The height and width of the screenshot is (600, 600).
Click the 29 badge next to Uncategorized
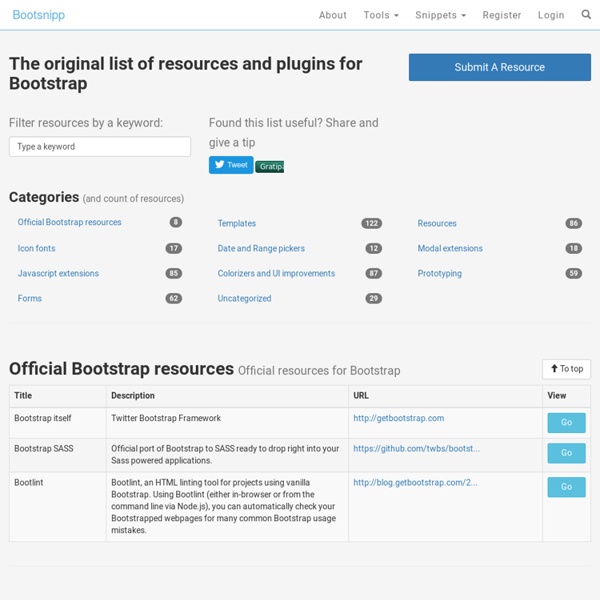(x=374, y=298)
